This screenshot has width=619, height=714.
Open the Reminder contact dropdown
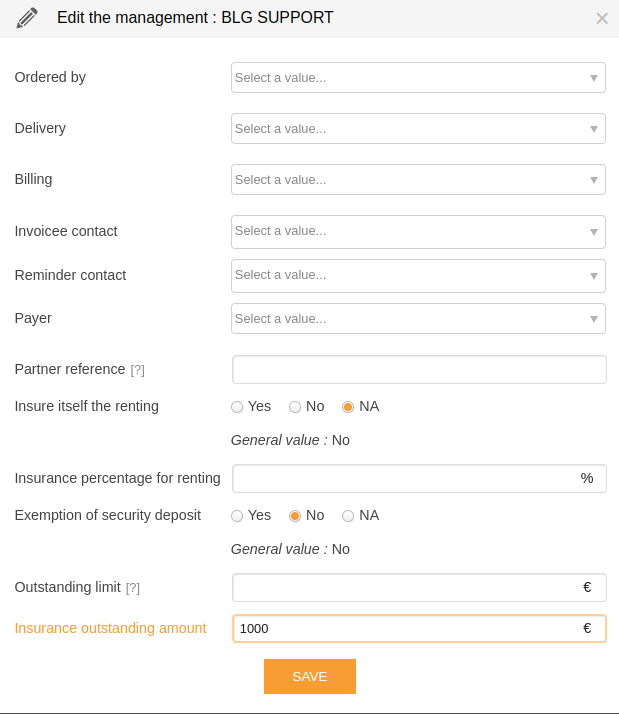pyautogui.click(x=418, y=276)
